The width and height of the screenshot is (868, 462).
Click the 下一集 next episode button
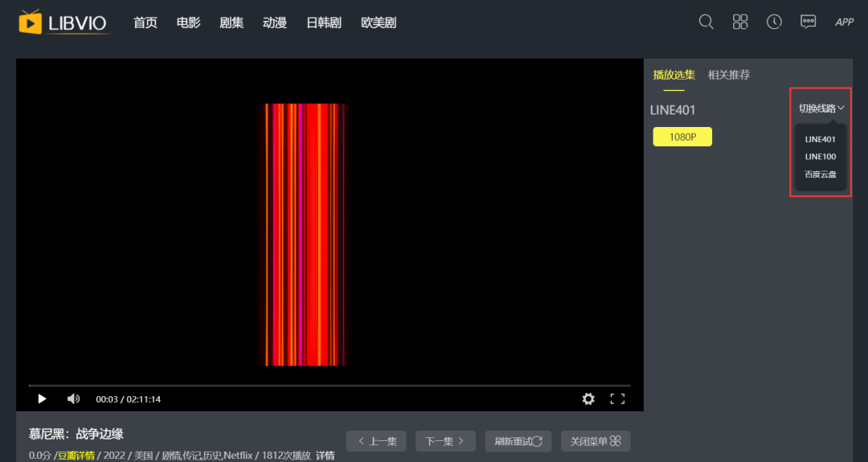pos(445,441)
